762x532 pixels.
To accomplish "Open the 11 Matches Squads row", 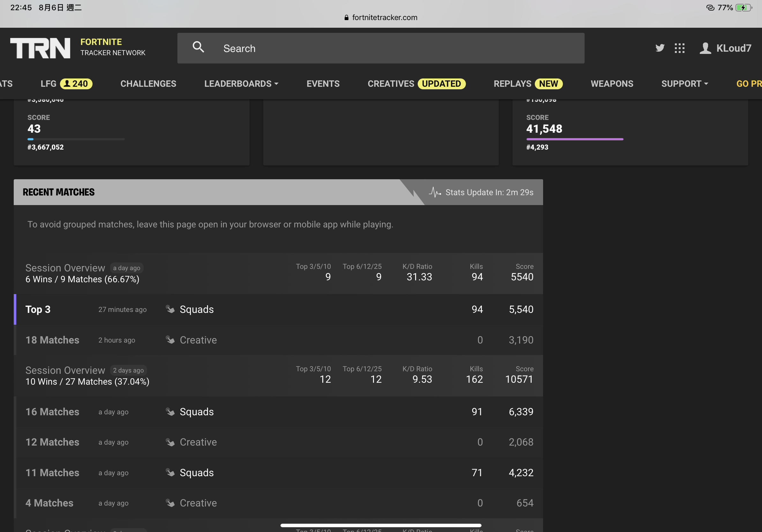I will pyautogui.click(x=279, y=473).
